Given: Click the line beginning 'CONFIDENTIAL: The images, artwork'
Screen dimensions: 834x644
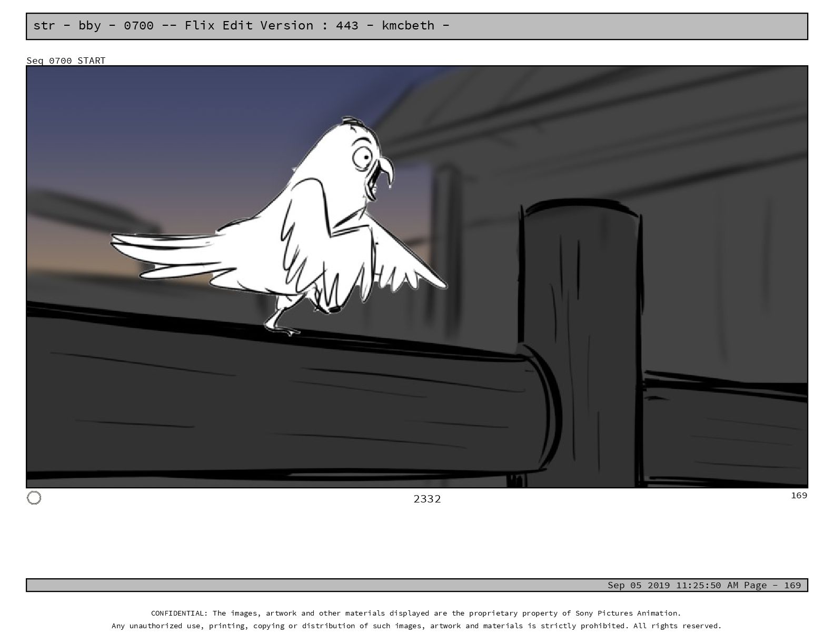Looking at the screenshot, I should [416, 613].
